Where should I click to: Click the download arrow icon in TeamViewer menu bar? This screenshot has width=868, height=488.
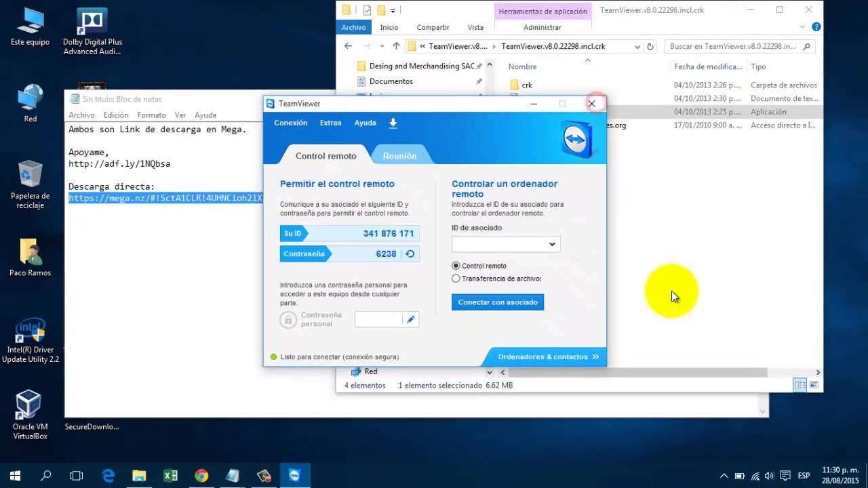pos(393,123)
